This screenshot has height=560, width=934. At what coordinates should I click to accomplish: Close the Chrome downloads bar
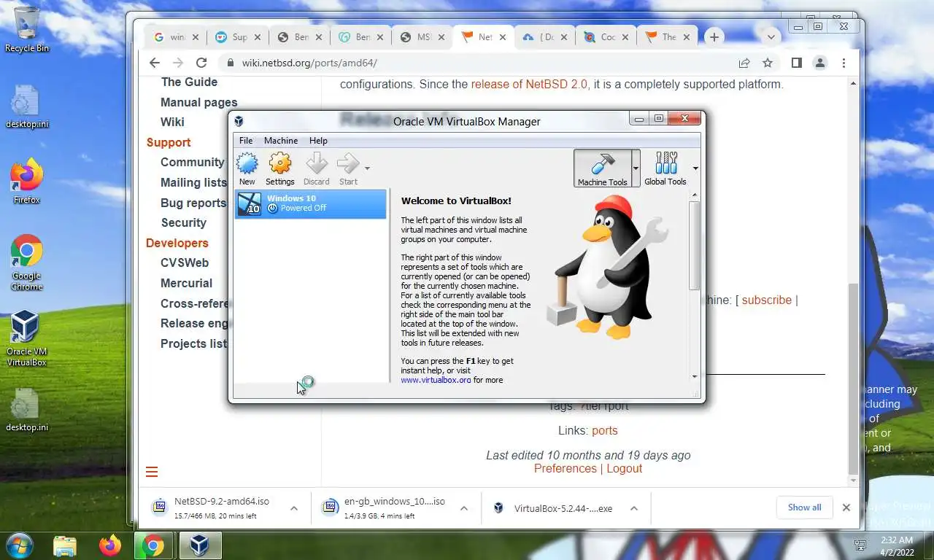(x=846, y=507)
